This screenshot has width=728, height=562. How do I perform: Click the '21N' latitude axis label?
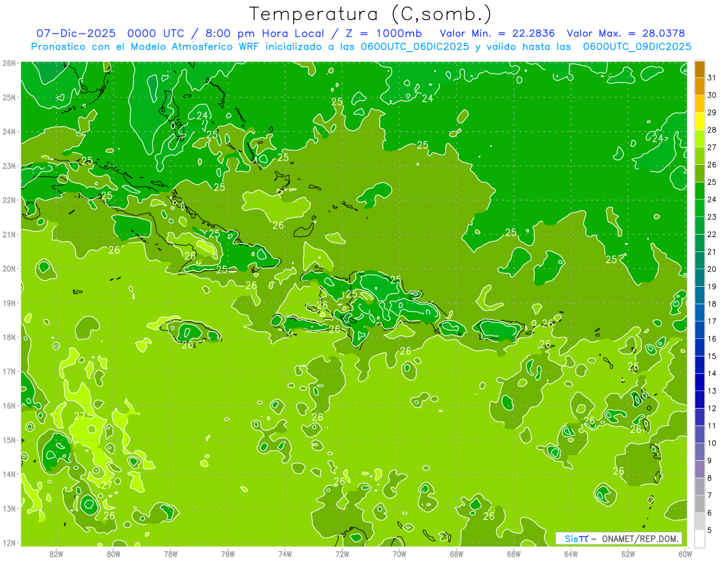[8, 235]
